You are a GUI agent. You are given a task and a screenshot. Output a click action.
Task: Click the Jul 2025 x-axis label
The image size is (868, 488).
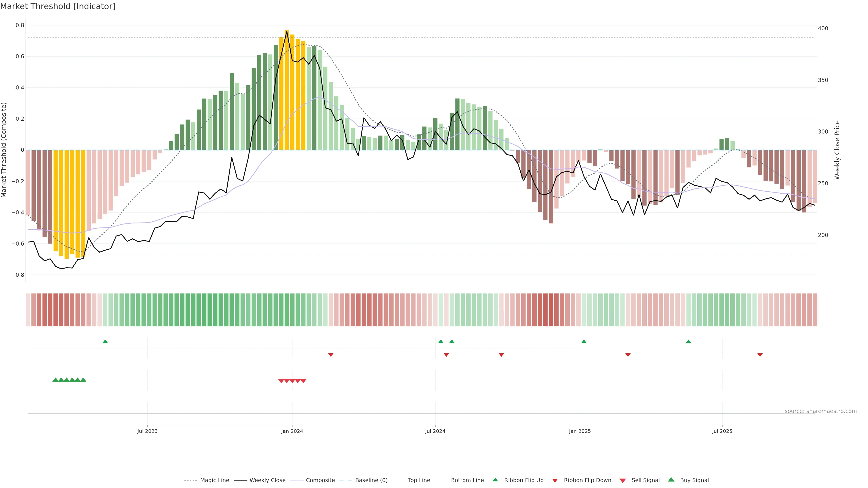coord(722,431)
